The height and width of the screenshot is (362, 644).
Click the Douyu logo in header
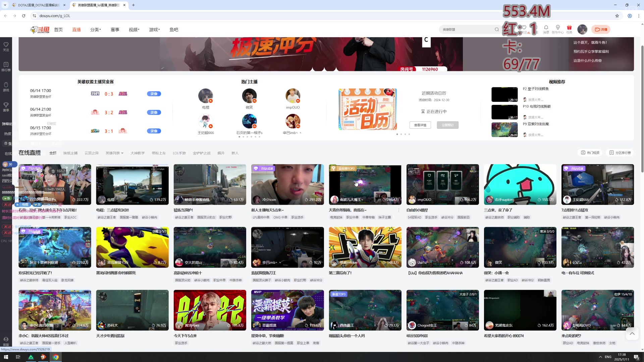(x=40, y=29)
